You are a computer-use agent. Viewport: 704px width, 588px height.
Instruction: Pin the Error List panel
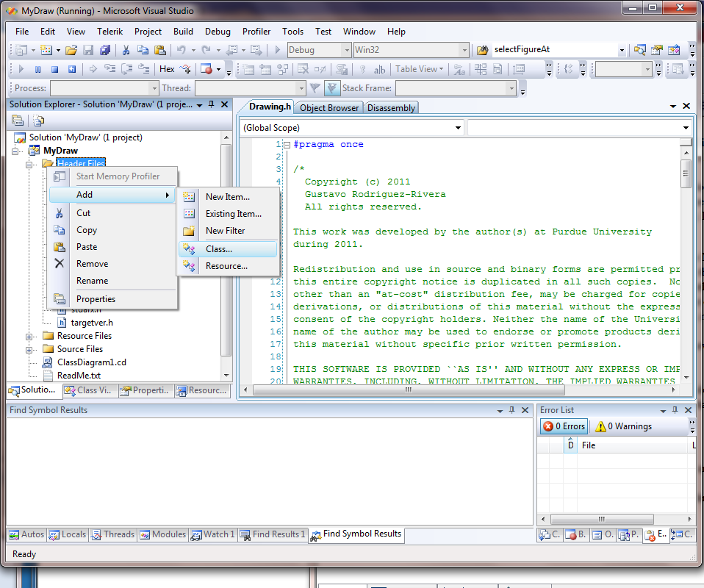[675, 410]
